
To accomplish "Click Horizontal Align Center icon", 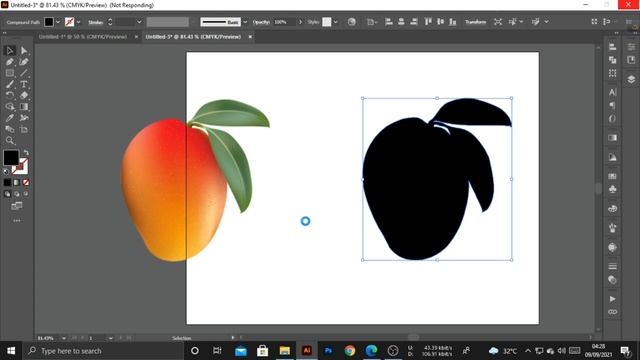I will [401, 22].
